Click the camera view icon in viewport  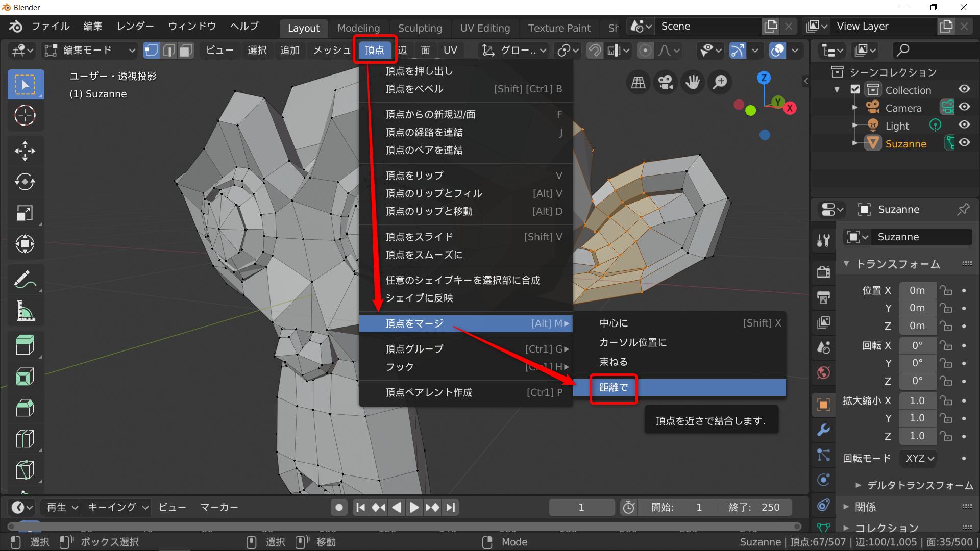(x=666, y=82)
